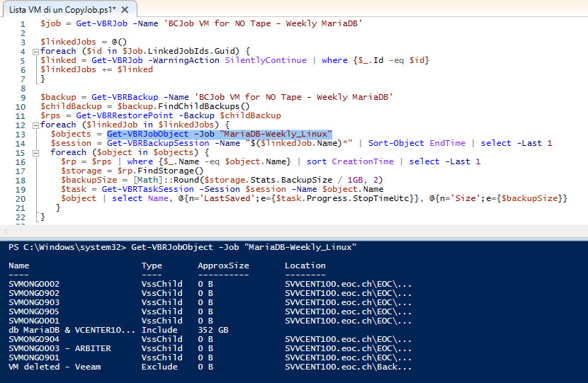Click the Include type value
This screenshot has height=383, width=588.
tap(159, 330)
